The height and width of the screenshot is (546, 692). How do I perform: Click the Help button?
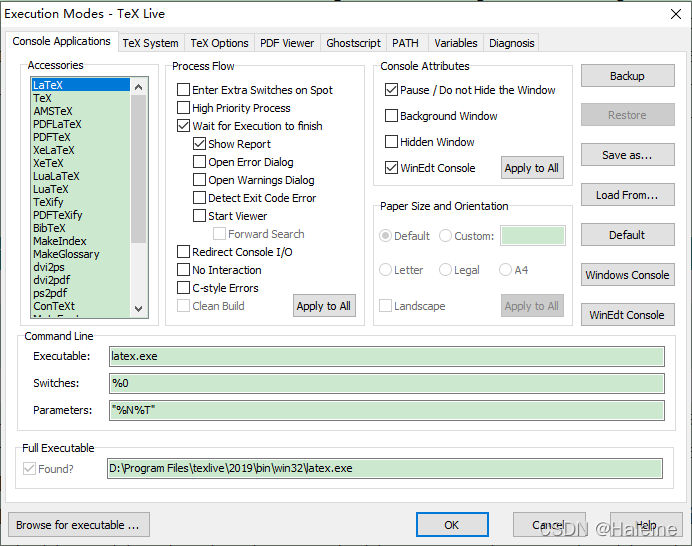coord(646,524)
